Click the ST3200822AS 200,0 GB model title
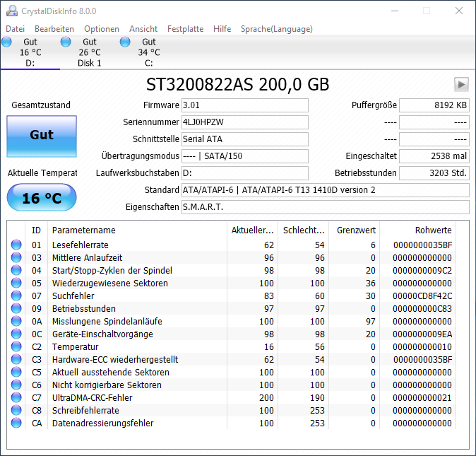This screenshot has width=476, height=456. tap(238, 84)
